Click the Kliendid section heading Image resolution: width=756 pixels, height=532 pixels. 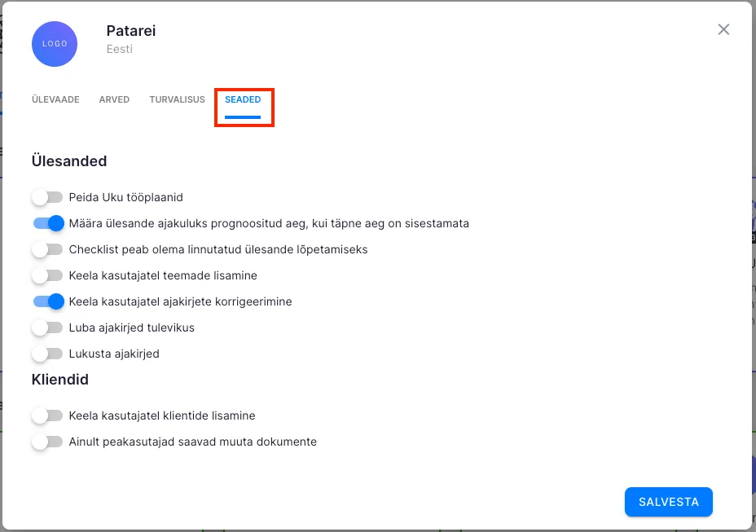click(60, 380)
